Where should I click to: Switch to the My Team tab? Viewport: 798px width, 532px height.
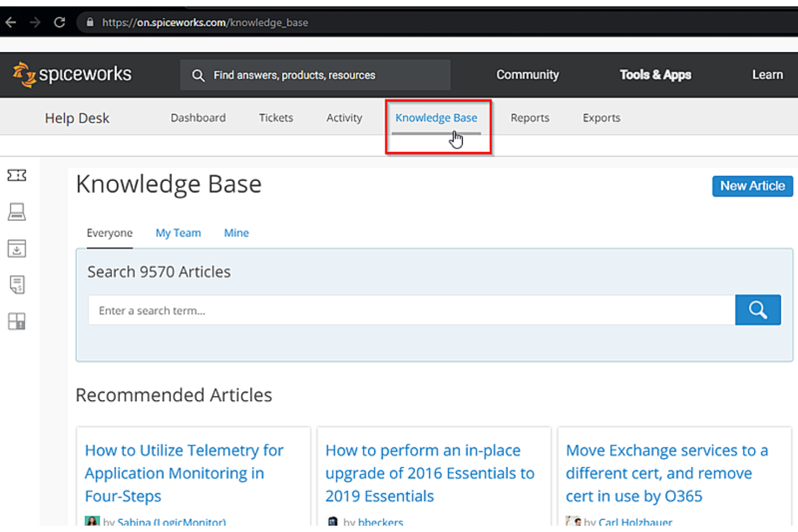178,232
